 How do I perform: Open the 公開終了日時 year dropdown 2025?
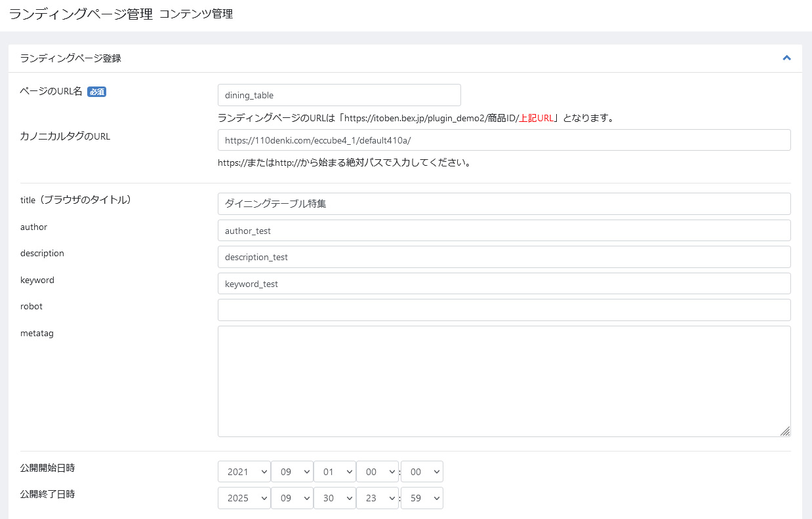pos(244,498)
